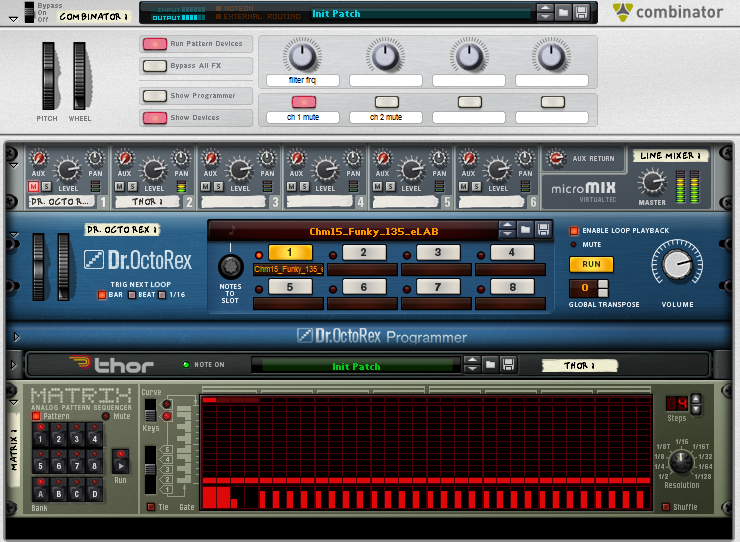Set Trig Next Loop to Bar

[102, 295]
